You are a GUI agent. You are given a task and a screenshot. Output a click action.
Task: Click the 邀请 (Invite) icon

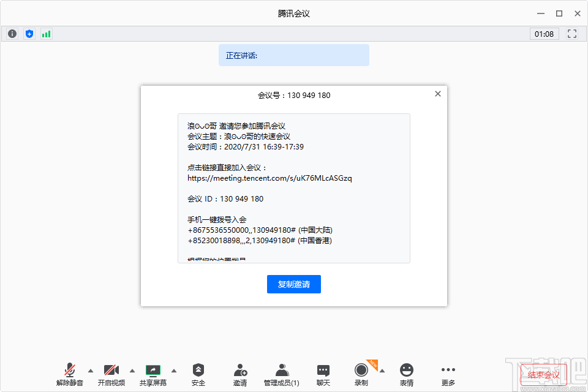click(x=240, y=372)
